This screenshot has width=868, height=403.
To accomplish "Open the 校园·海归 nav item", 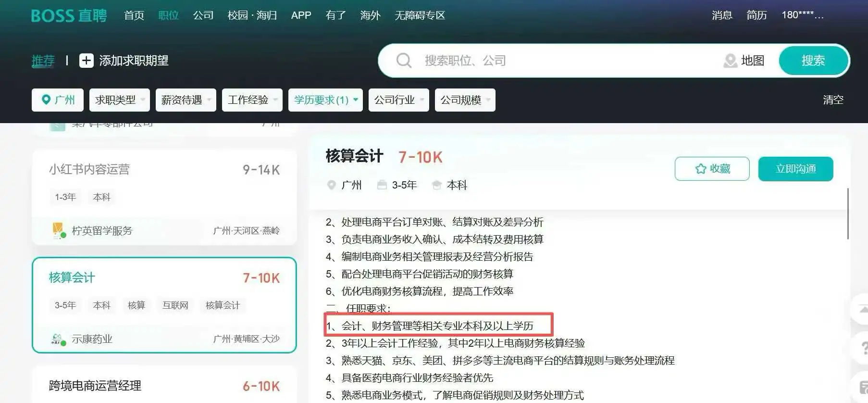I will (252, 15).
